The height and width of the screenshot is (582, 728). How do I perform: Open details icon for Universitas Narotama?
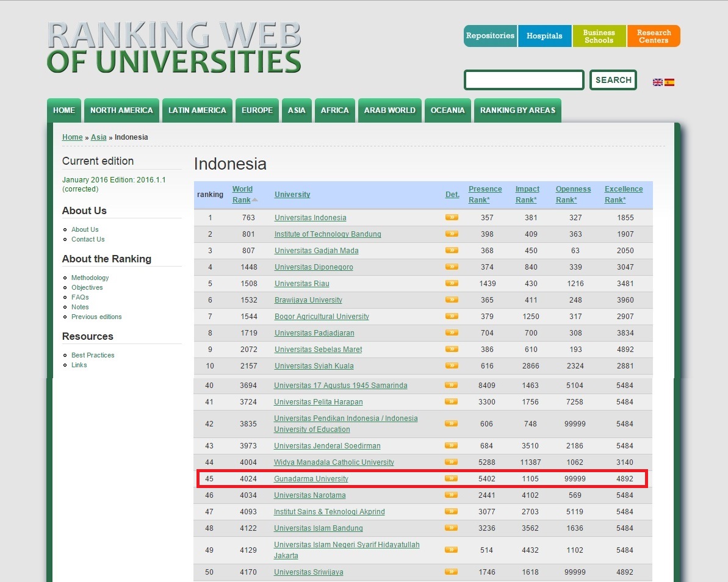pyautogui.click(x=451, y=495)
